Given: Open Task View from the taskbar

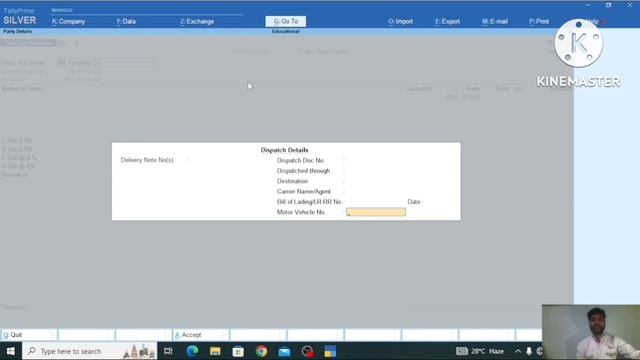Looking at the screenshot, I should click(168, 351).
